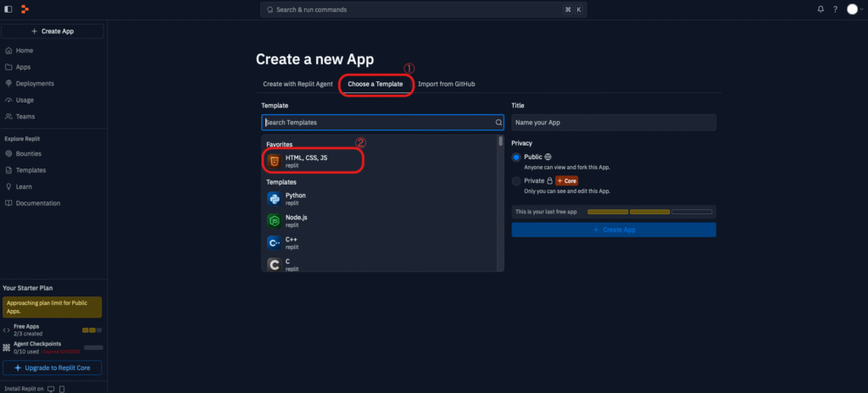Open Home in the sidebar

pyautogui.click(x=53, y=50)
